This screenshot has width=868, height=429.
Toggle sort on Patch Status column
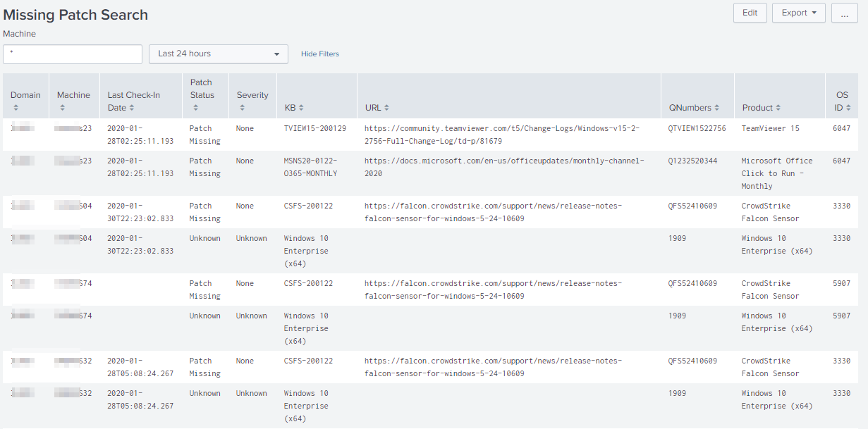tap(193, 108)
